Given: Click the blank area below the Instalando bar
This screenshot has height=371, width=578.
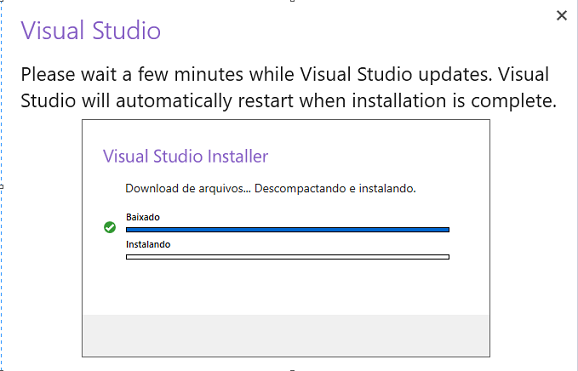Looking at the screenshot, I should 286,288.
